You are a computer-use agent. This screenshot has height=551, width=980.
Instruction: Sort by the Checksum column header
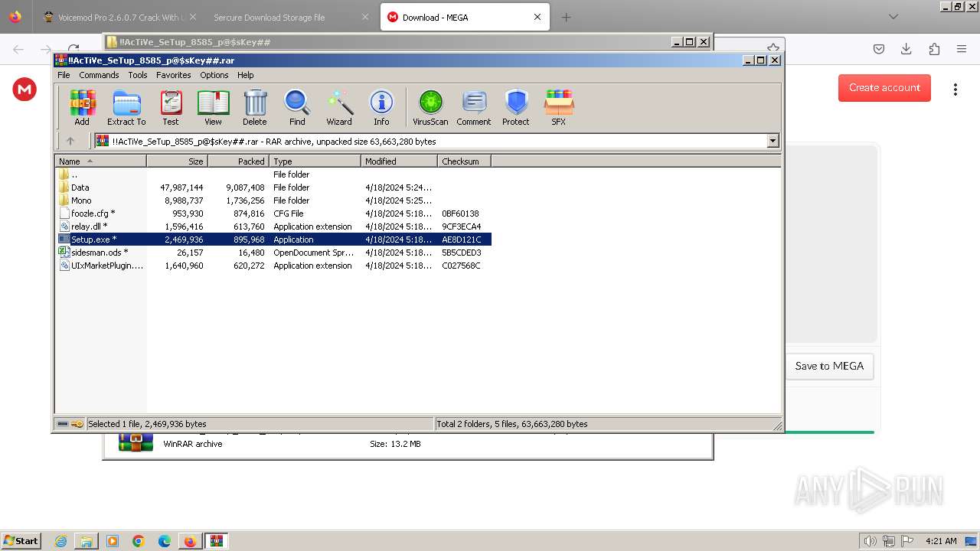point(464,161)
